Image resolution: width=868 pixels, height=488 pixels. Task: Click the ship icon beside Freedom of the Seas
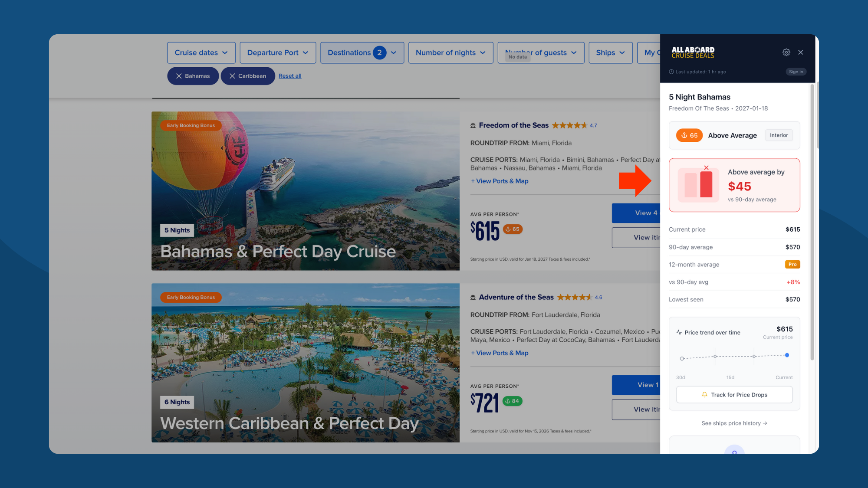pyautogui.click(x=473, y=125)
